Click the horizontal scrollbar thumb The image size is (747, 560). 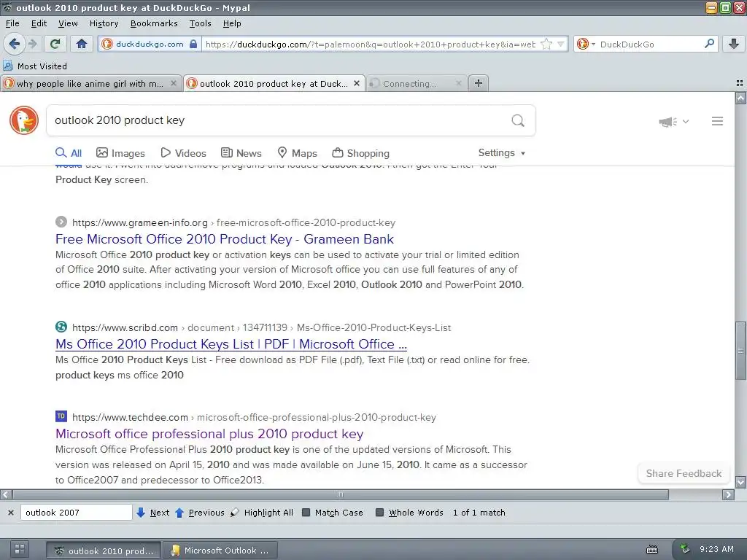coord(340,495)
